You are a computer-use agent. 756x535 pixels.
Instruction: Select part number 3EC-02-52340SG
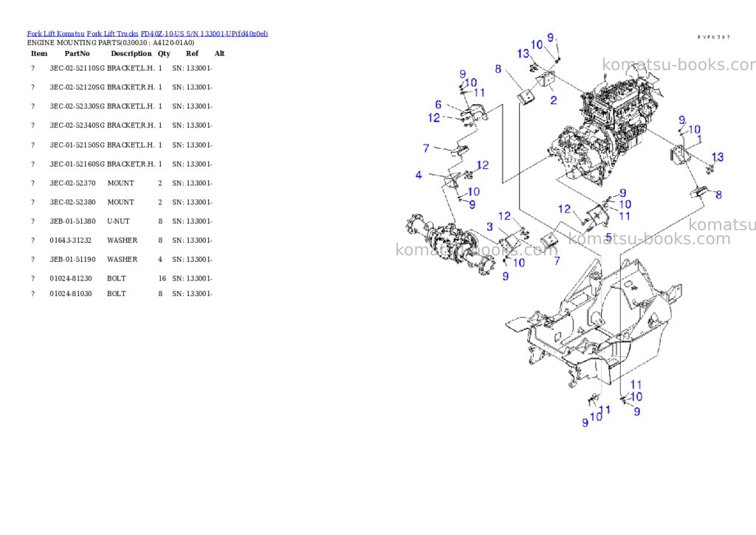77,125
